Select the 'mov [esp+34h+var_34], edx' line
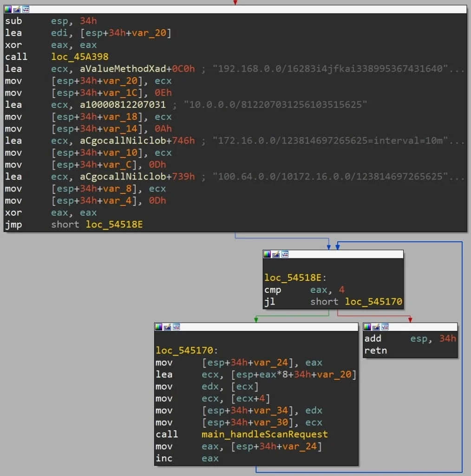471x476 pixels. coord(239,410)
